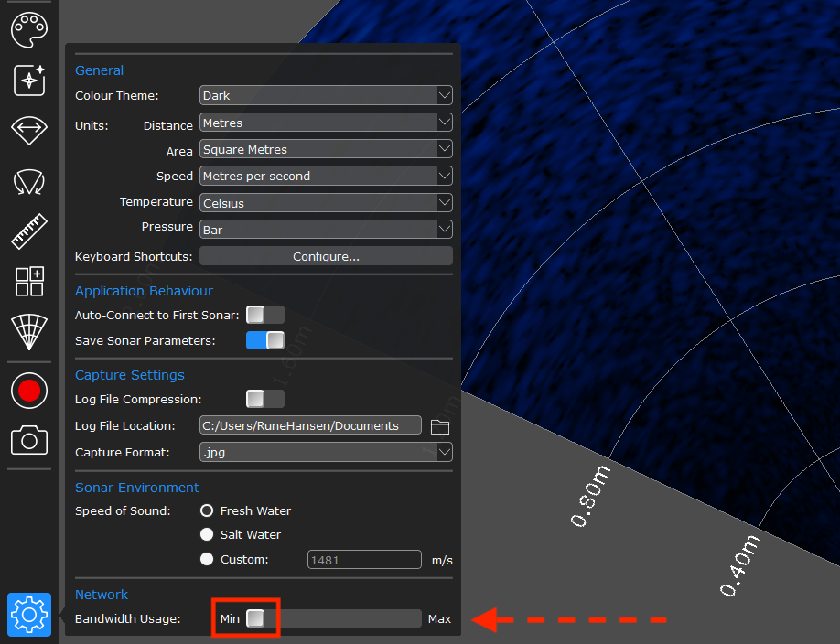The width and height of the screenshot is (840, 644).
Task: Click the image enhancement sparkle icon
Action: tap(29, 80)
